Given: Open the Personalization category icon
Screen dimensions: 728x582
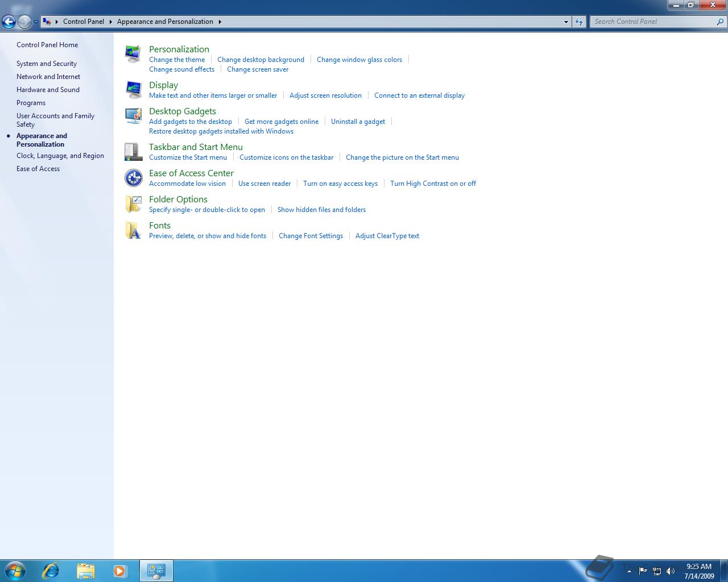Looking at the screenshot, I should coord(133,53).
